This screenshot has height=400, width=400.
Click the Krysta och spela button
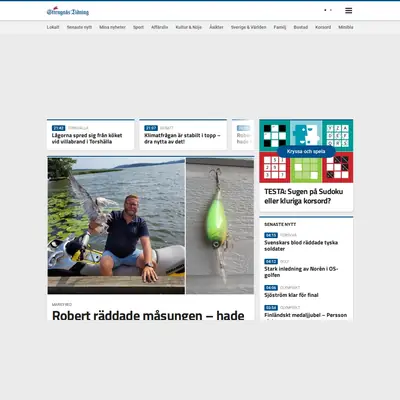pyautogui.click(x=306, y=151)
